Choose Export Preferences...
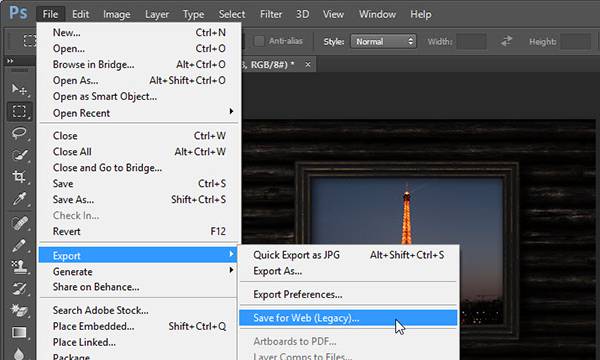 pos(349,295)
